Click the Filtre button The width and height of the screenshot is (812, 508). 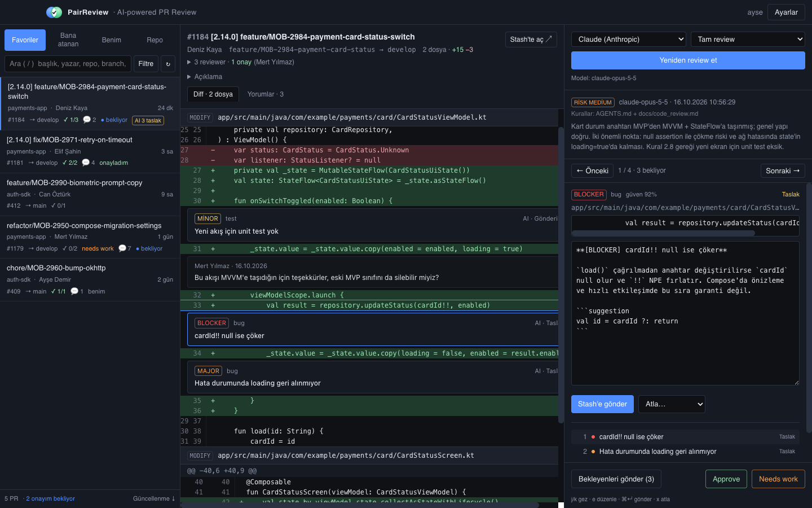(x=146, y=64)
